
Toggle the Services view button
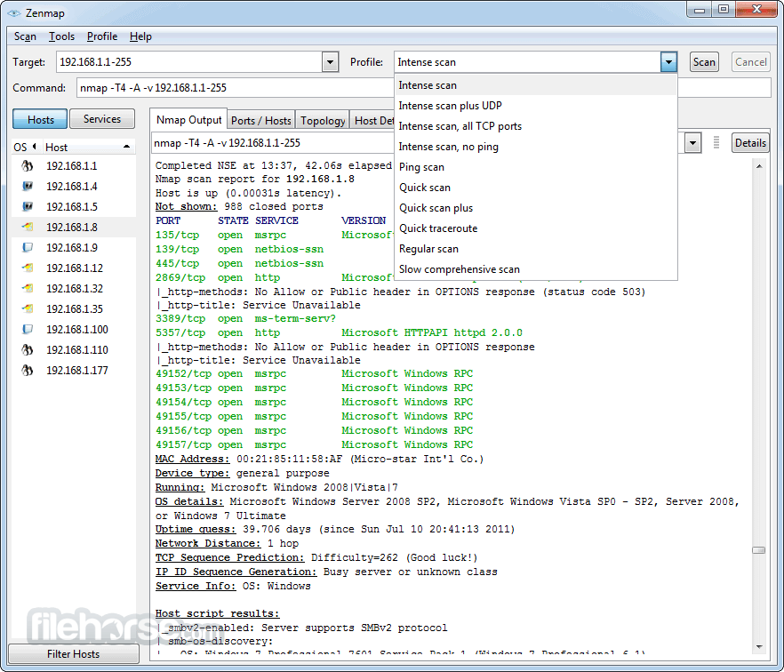[x=102, y=119]
